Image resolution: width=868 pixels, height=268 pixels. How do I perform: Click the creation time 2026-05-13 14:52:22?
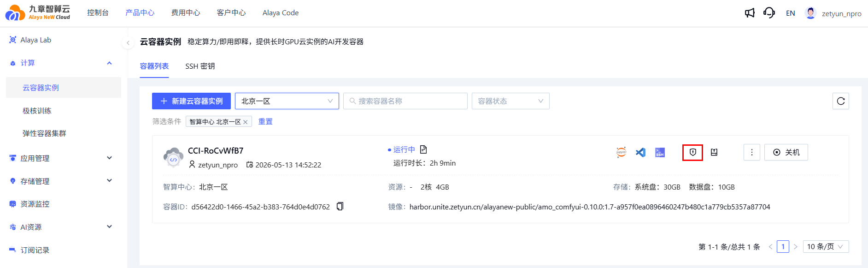(x=288, y=165)
